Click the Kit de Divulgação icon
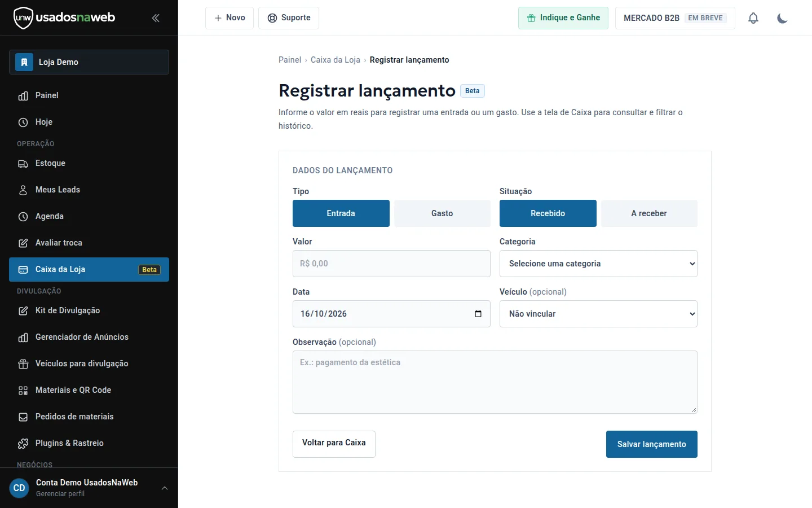This screenshot has height=508, width=812. pyautogui.click(x=23, y=311)
